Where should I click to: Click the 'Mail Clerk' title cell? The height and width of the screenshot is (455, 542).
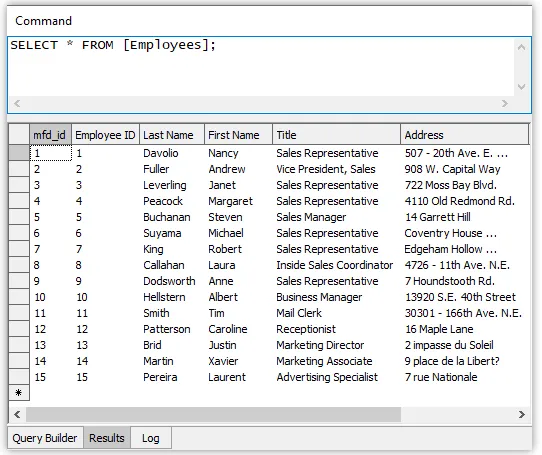(x=336, y=313)
